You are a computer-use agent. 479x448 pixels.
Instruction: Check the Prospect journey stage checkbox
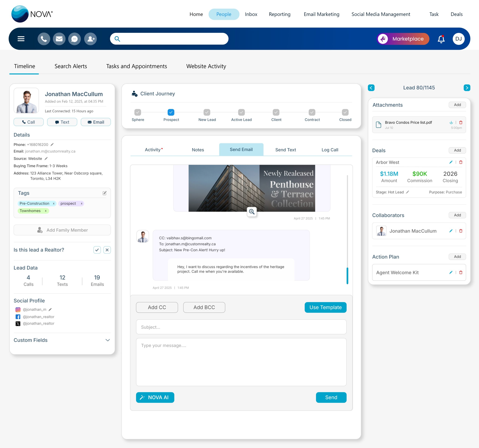171,112
